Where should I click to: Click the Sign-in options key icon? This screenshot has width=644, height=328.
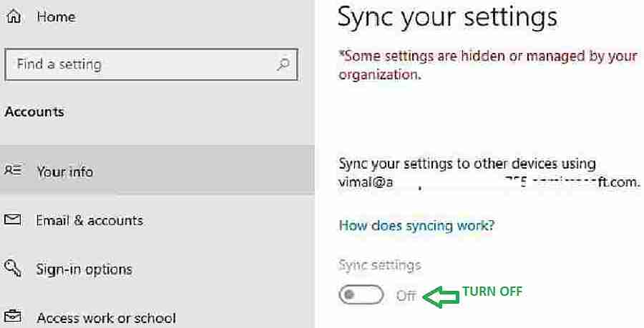click(x=13, y=268)
